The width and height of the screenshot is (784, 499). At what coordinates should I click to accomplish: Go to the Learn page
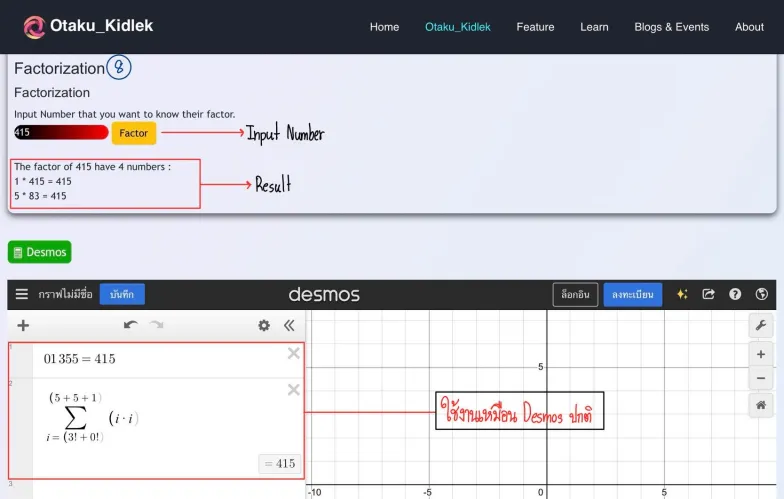[x=594, y=27]
